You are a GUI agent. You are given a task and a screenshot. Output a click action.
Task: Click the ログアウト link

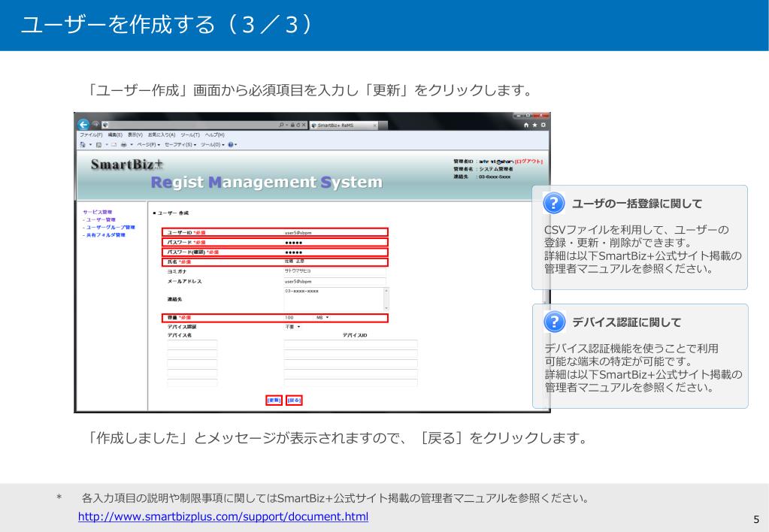click(x=528, y=162)
